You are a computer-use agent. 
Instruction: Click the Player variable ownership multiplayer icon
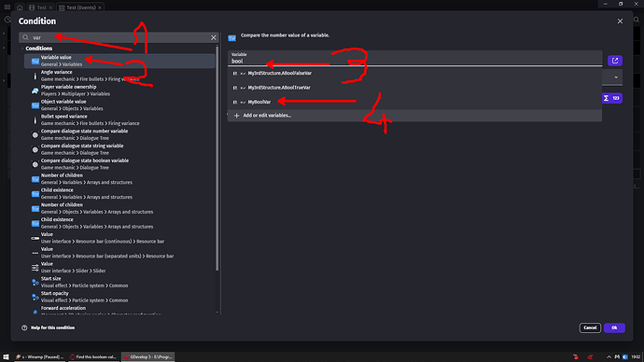tap(35, 90)
